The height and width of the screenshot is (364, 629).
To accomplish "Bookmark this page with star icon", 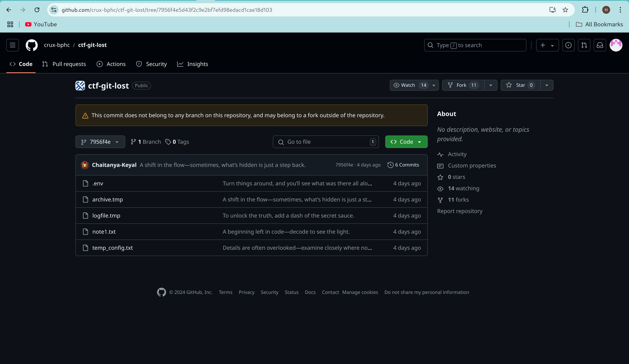I will coord(565,10).
